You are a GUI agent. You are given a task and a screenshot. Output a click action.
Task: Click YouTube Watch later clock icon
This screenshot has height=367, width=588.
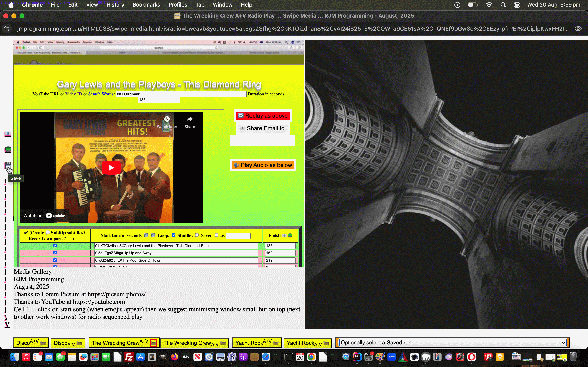point(167,119)
